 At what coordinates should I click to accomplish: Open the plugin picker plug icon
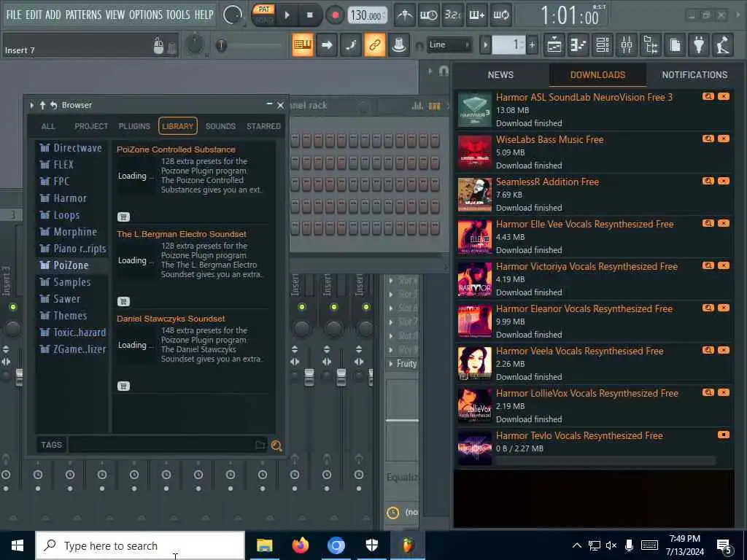click(x=699, y=45)
